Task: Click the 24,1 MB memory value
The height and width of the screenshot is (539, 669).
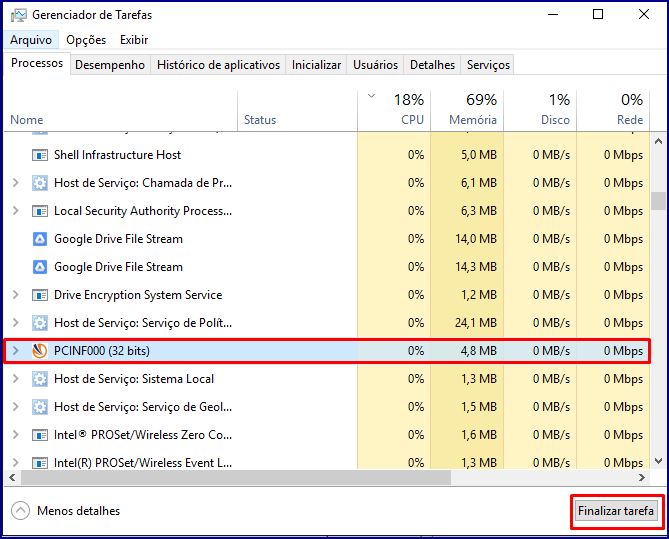Action: tap(476, 323)
